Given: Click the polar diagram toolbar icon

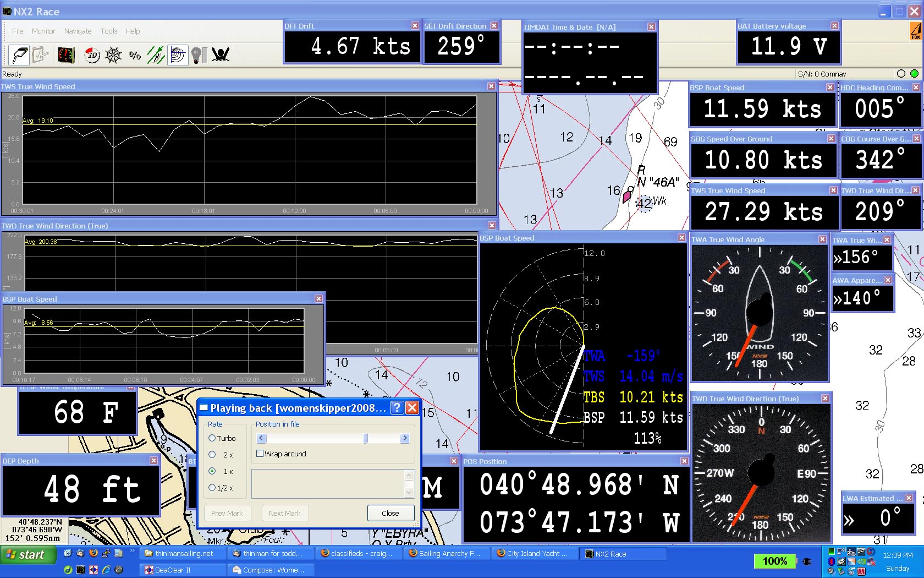Looking at the screenshot, I should 178,55.
